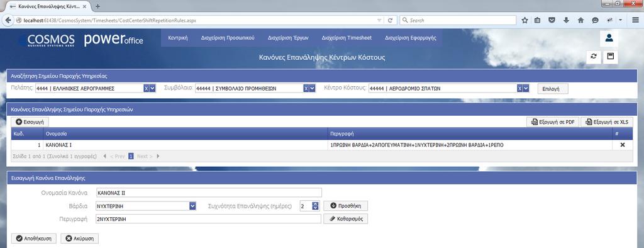Export table with Εξαγωγή σε XLS
The width and height of the screenshot is (644, 248).
tap(607, 122)
